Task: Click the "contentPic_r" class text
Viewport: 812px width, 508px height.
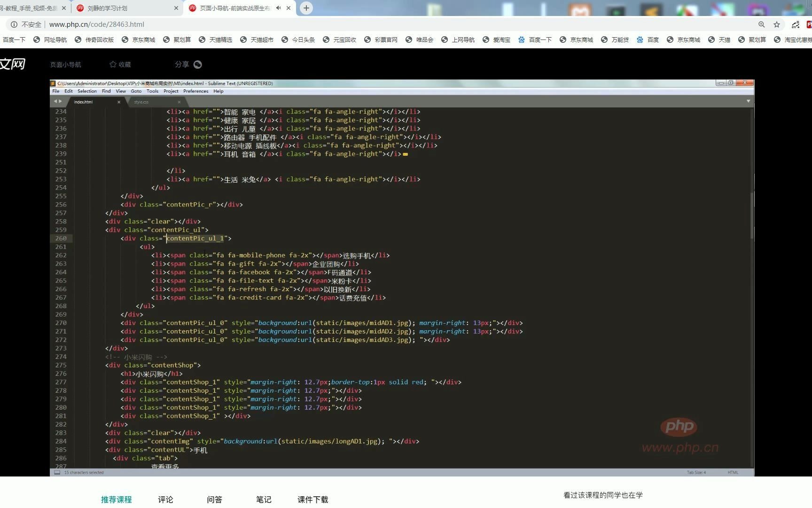Action: click(x=190, y=205)
